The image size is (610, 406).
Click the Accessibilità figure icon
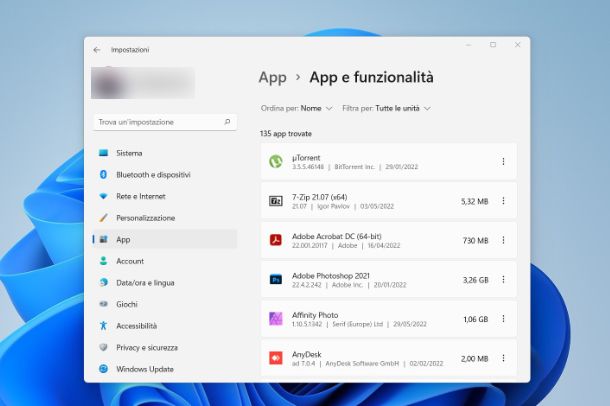tap(103, 326)
